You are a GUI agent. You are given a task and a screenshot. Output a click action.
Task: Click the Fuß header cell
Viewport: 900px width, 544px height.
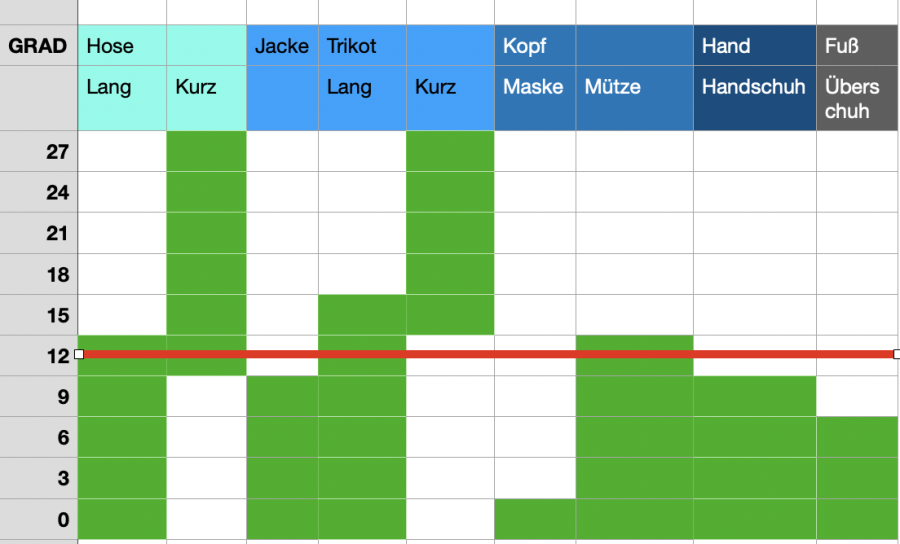coord(856,46)
